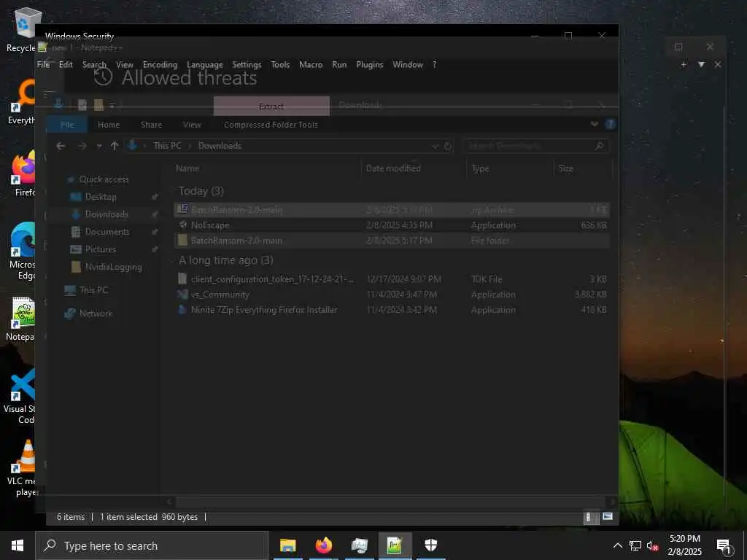Open File Explorer from the taskbar
The height and width of the screenshot is (560, 747).
coord(287,545)
